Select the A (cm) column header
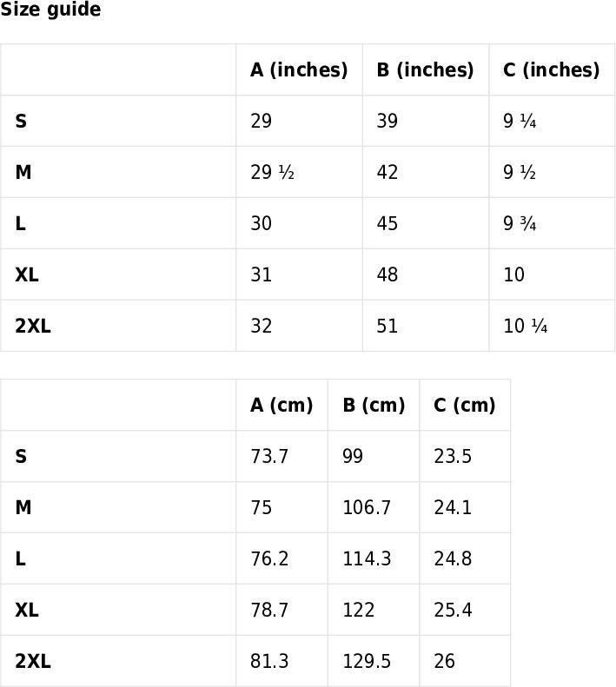The image size is (616, 687). pos(282,405)
